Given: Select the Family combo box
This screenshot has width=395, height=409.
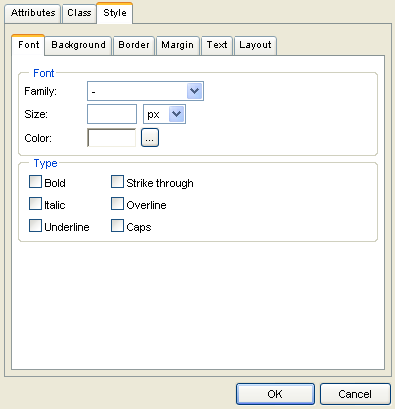Looking at the screenshot, I should coord(145,91).
